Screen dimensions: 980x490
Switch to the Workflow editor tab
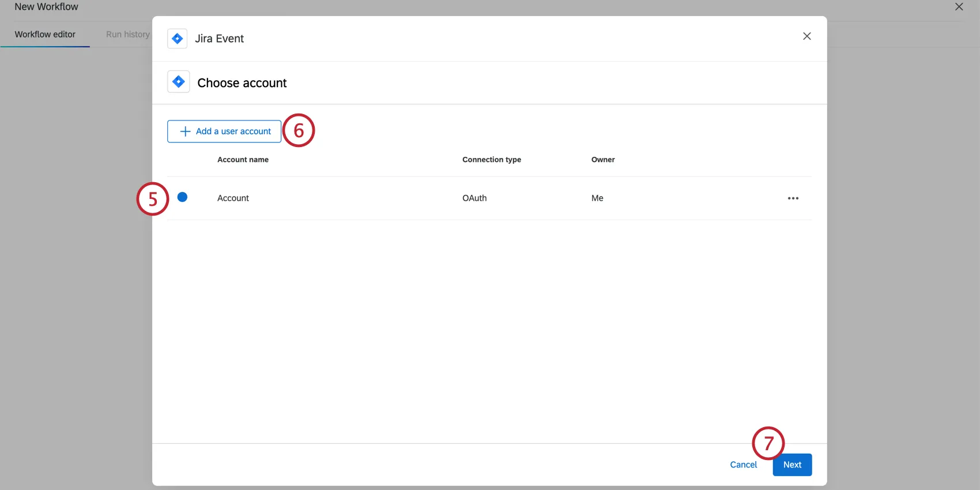point(45,35)
